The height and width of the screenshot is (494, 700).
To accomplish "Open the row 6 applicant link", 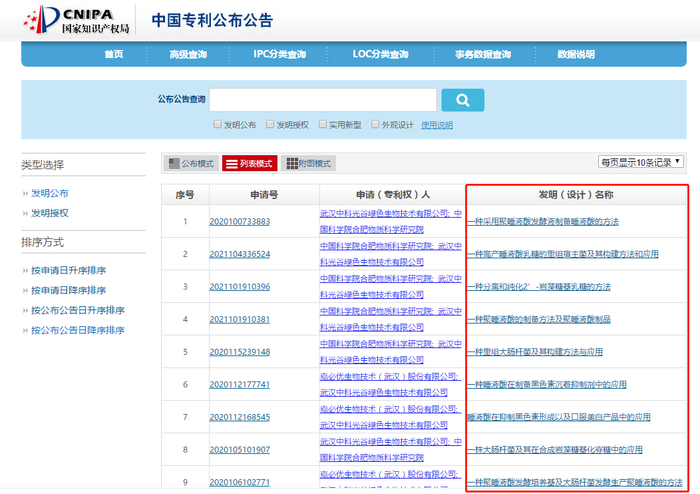I will [389, 385].
